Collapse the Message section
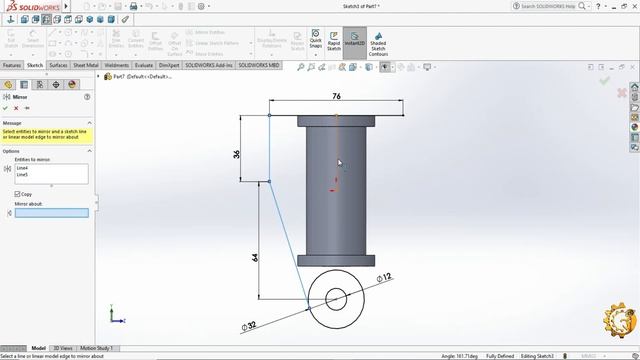 (89, 123)
